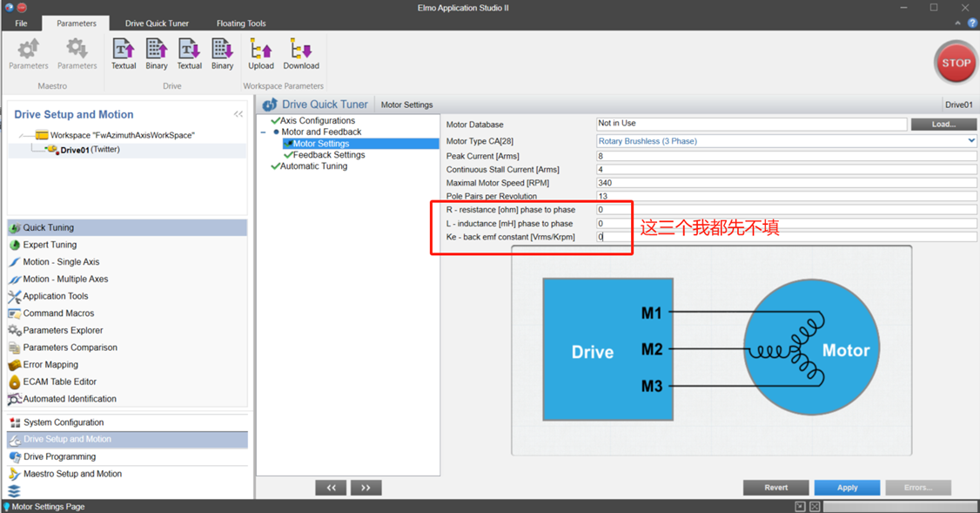Select Drive Setup and Motion section

coord(127,439)
